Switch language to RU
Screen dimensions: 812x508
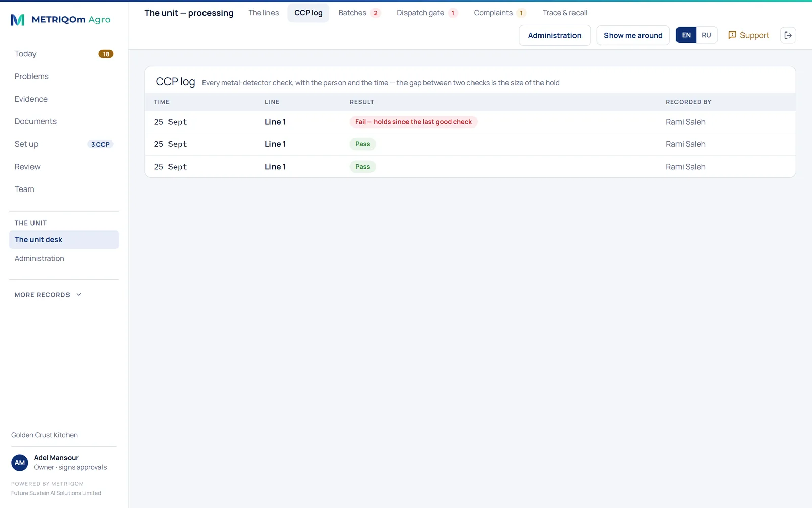706,35
